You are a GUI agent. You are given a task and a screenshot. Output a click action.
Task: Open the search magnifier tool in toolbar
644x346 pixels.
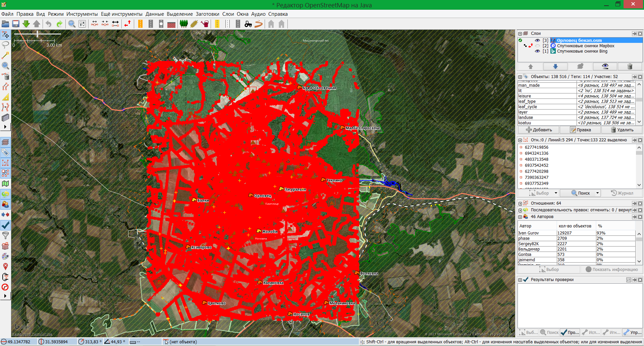pyautogui.click(x=72, y=24)
